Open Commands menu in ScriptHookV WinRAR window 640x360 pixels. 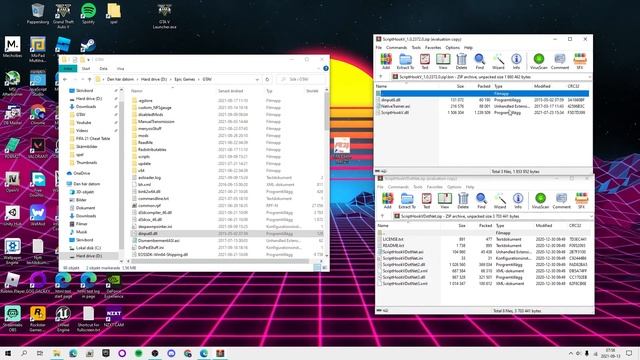point(396,48)
